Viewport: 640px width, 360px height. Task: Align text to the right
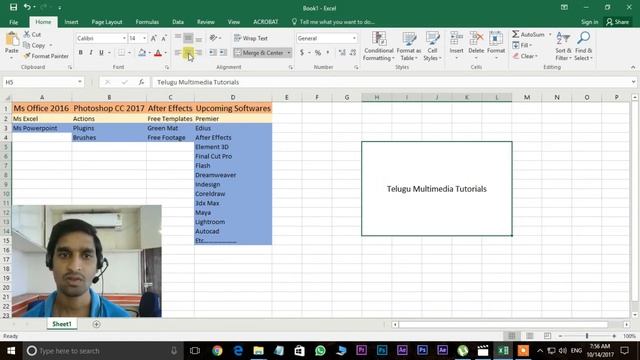point(198,53)
